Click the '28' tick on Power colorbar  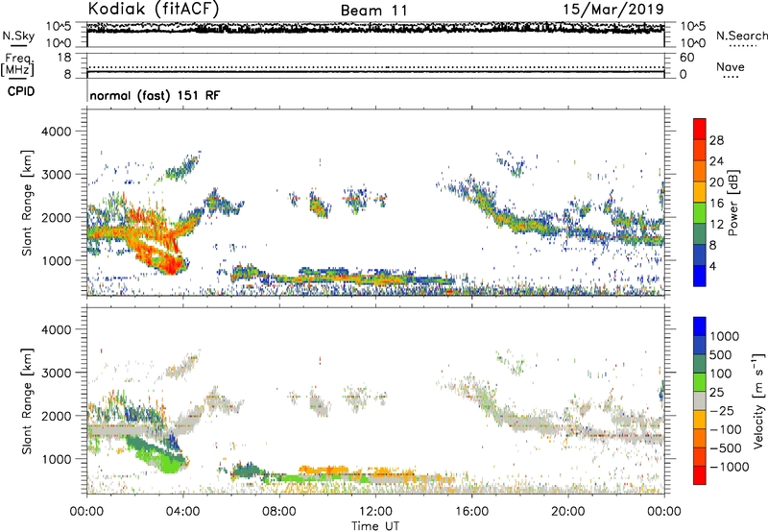(x=716, y=140)
